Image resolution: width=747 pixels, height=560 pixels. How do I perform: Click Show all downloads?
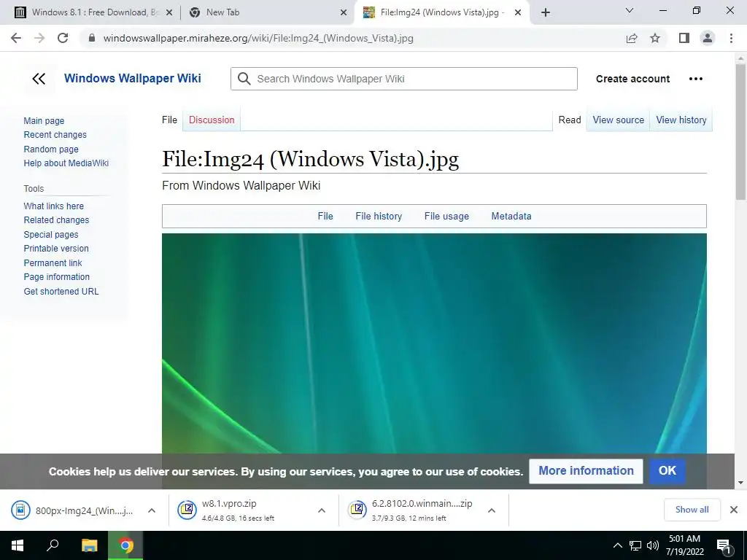(x=692, y=510)
